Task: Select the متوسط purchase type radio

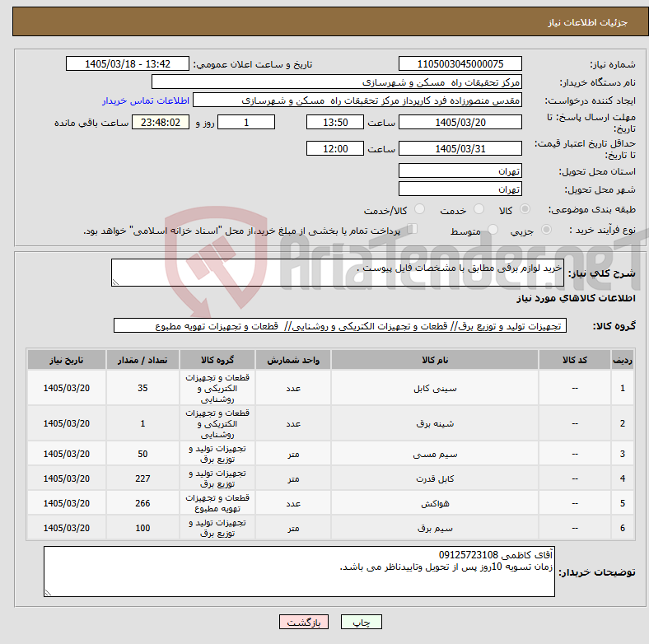Action: 493,229
